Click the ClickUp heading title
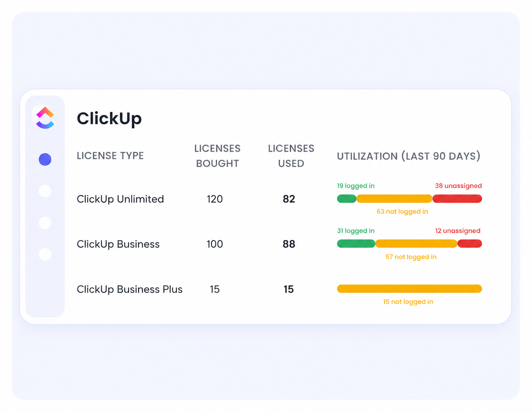This screenshot has height=412, width=532. (x=109, y=119)
